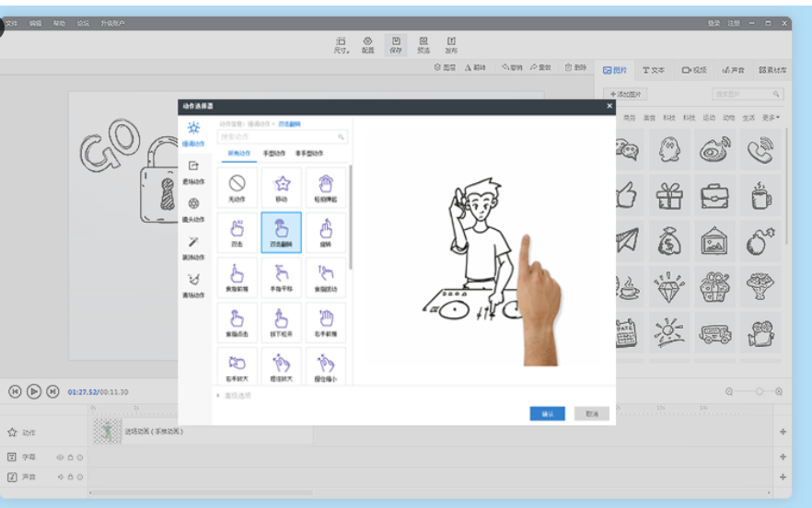Click the 搜索动作 search field
This screenshot has height=508, width=812.
coord(281,137)
